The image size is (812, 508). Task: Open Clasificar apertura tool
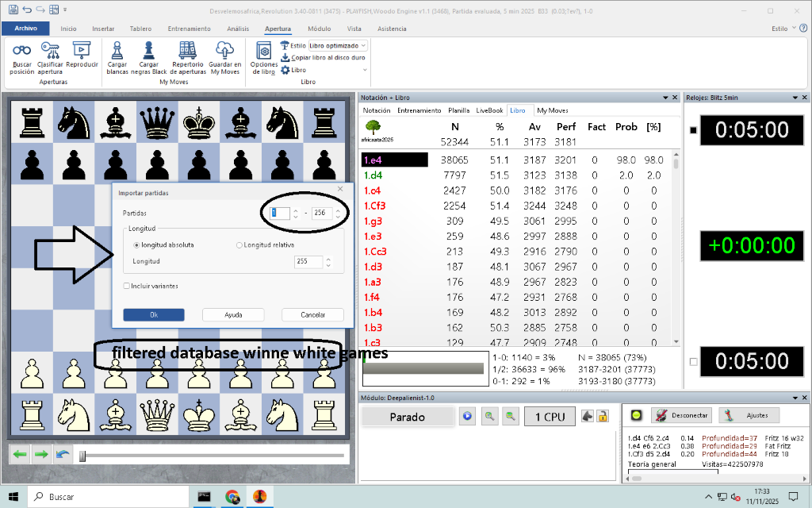pyautogui.click(x=49, y=52)
